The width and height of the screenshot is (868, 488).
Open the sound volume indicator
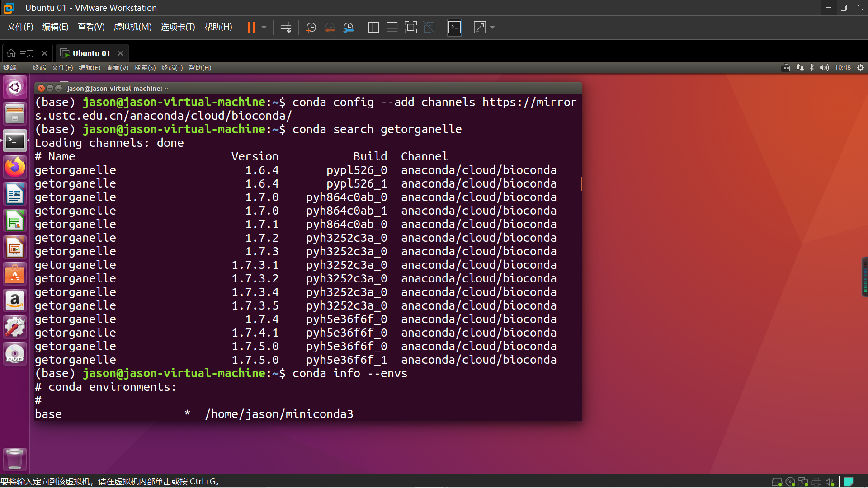824,68
